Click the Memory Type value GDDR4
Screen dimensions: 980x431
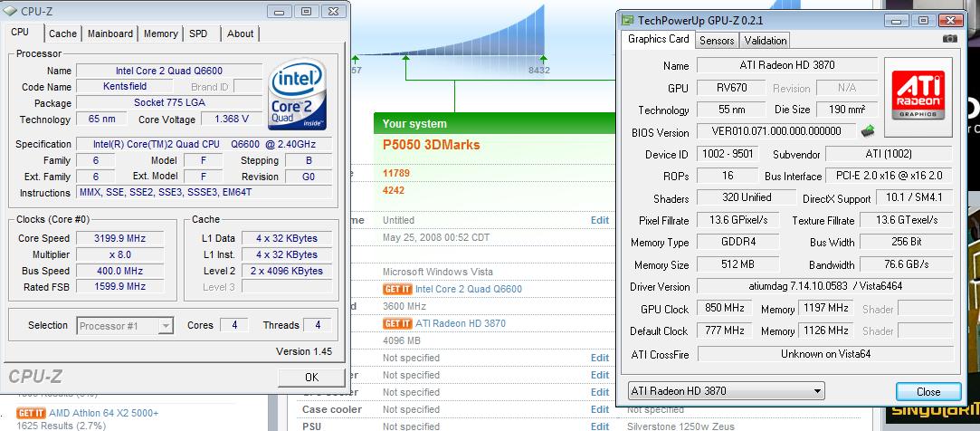click(x=737, y=242)
